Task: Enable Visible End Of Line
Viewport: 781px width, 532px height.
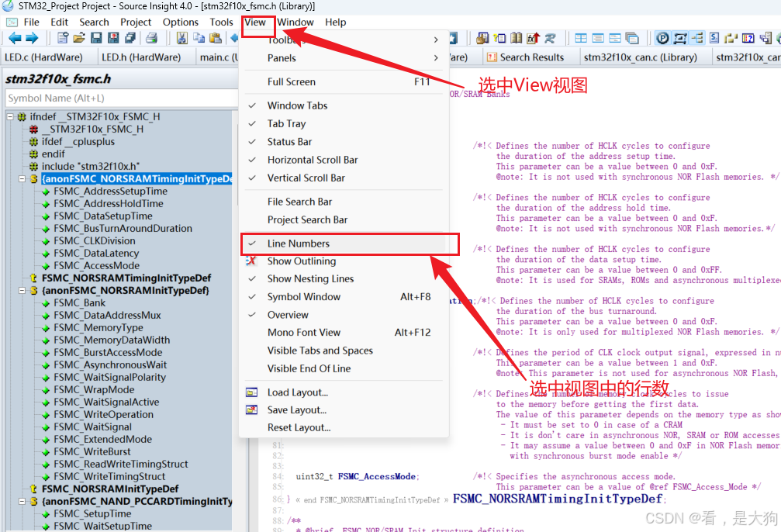Action: tap(344, 368)
